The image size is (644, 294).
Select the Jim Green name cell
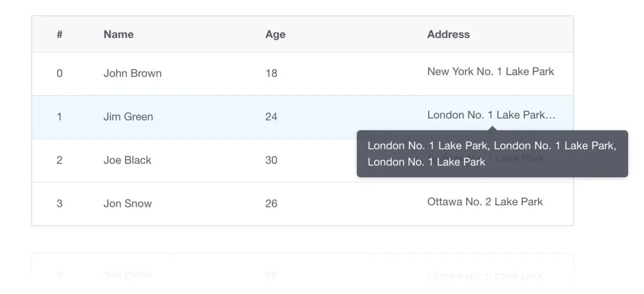click(128, 116)
